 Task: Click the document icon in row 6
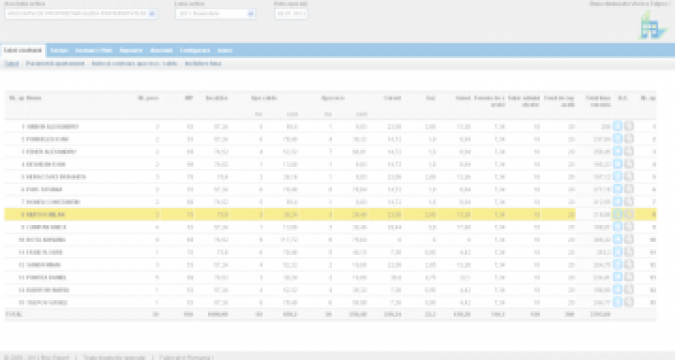[629, 189]
